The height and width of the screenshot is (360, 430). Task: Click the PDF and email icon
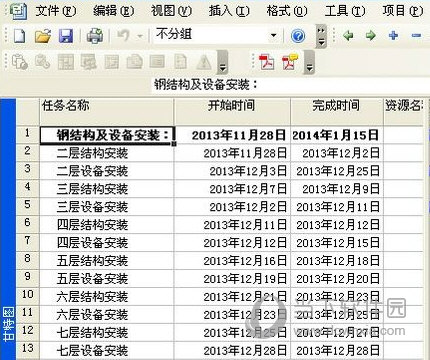pos(290,62)
